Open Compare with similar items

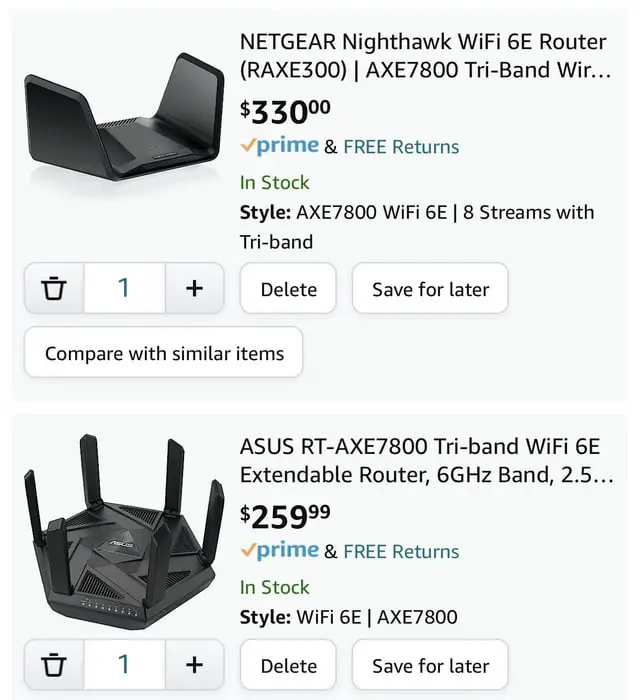point(164,353)
